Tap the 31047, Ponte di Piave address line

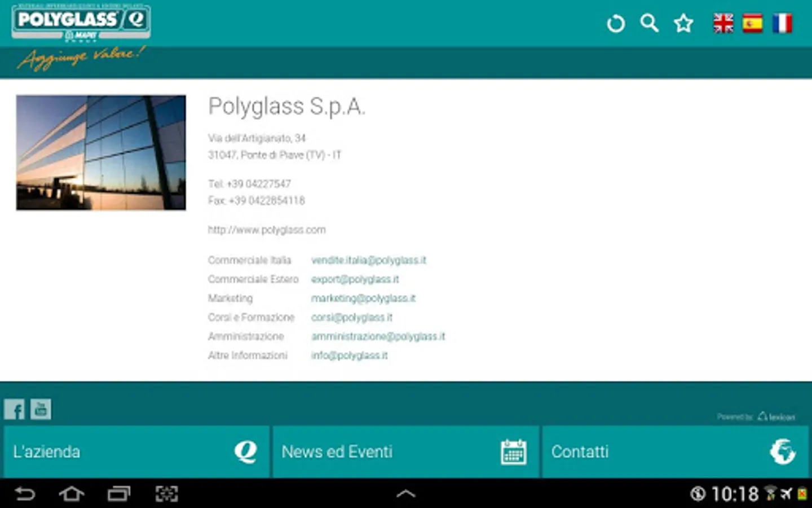pyautogui.click(x=275, y=155)
